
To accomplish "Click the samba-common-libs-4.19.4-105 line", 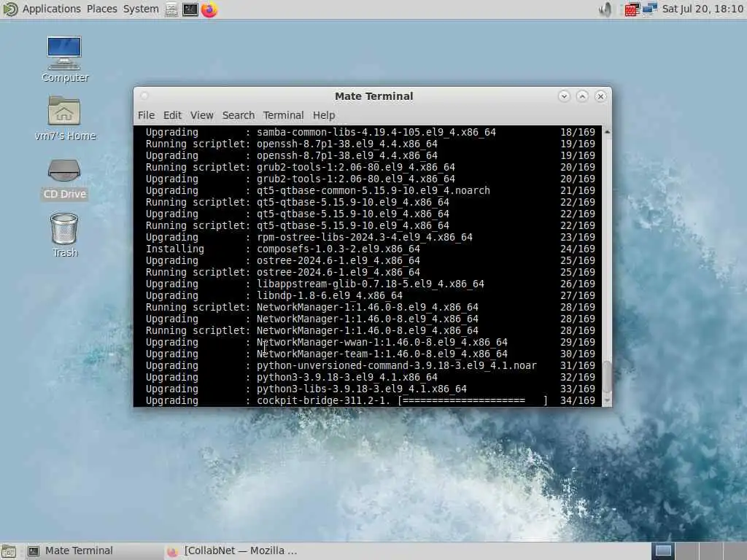I will [370, 132].
